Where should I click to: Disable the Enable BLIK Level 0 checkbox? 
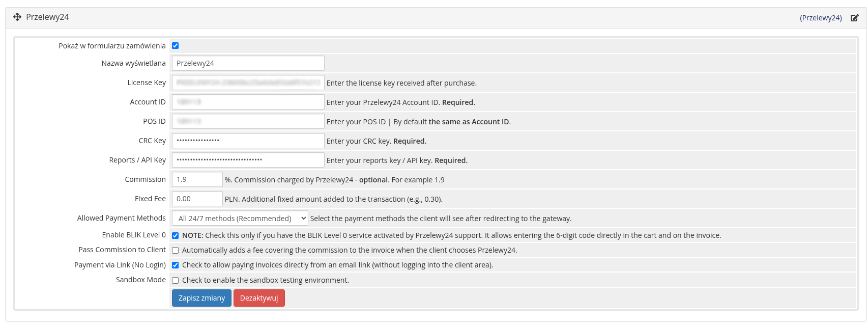[x=176, y=235]
